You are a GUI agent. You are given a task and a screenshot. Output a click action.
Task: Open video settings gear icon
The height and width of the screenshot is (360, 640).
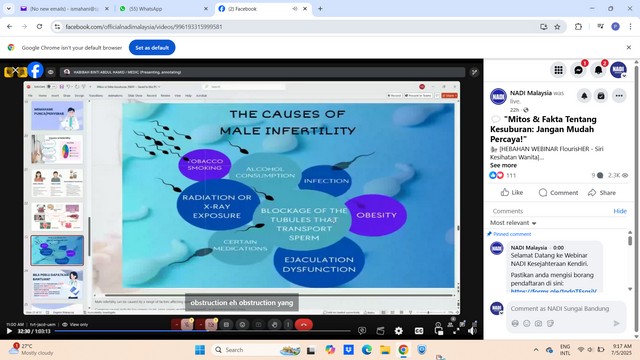[399, 331]
